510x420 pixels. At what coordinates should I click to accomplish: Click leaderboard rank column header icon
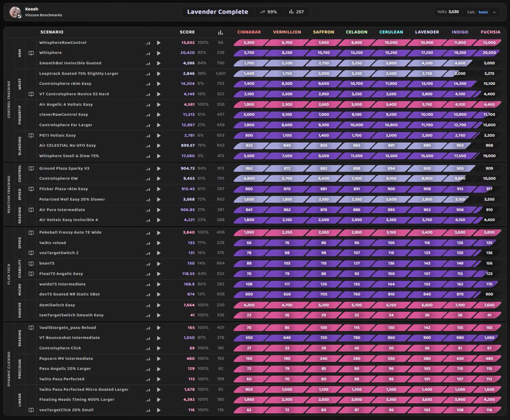pyautogui.click(x=220, y=32)
